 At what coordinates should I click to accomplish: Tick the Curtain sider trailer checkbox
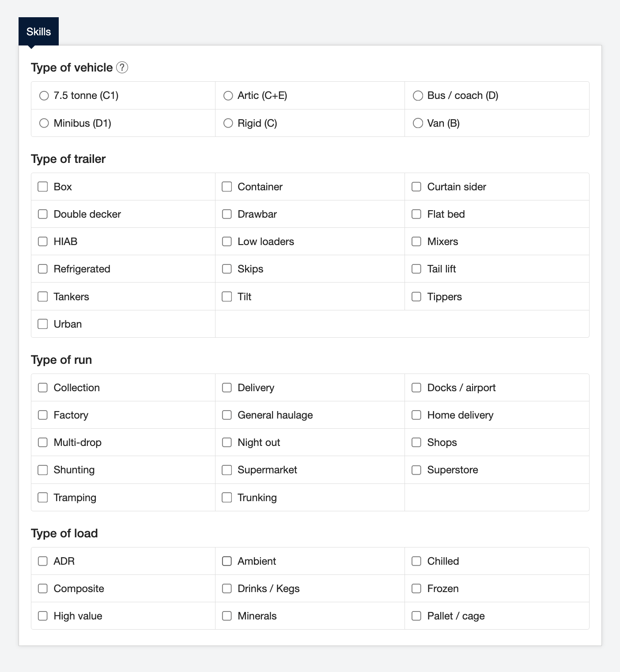point(416,187)
